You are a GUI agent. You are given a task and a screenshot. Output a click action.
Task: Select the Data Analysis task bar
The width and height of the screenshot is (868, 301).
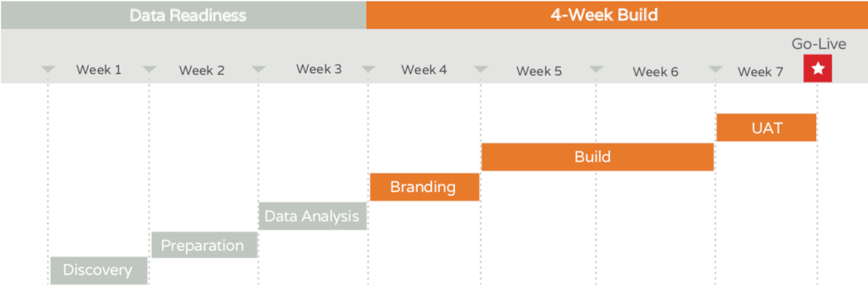pos(313,216)
